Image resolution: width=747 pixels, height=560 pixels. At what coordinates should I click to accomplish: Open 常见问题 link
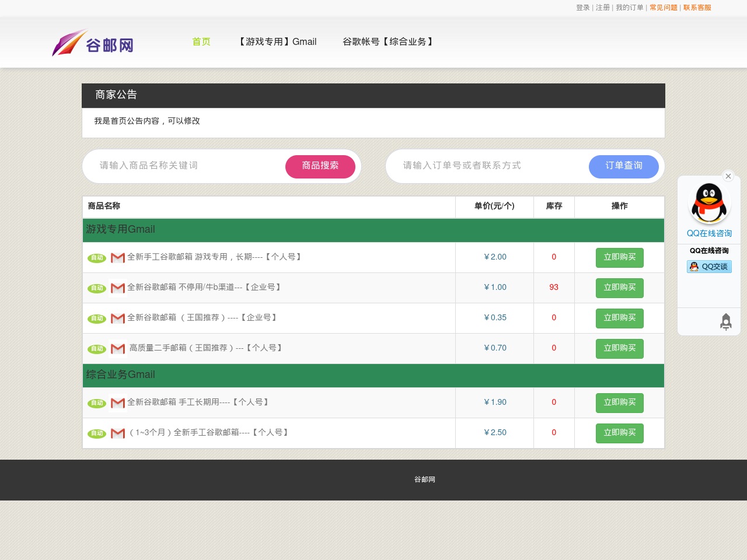(664, 8)
